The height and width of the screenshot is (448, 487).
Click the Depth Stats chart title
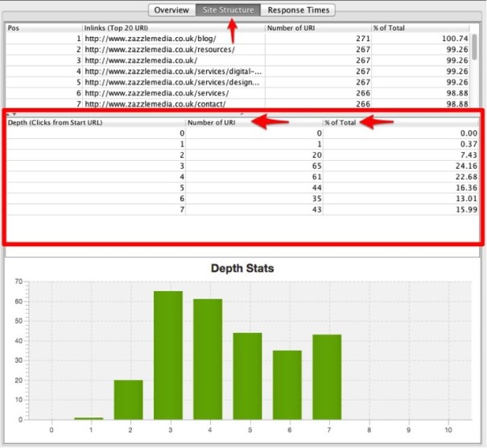242,268
